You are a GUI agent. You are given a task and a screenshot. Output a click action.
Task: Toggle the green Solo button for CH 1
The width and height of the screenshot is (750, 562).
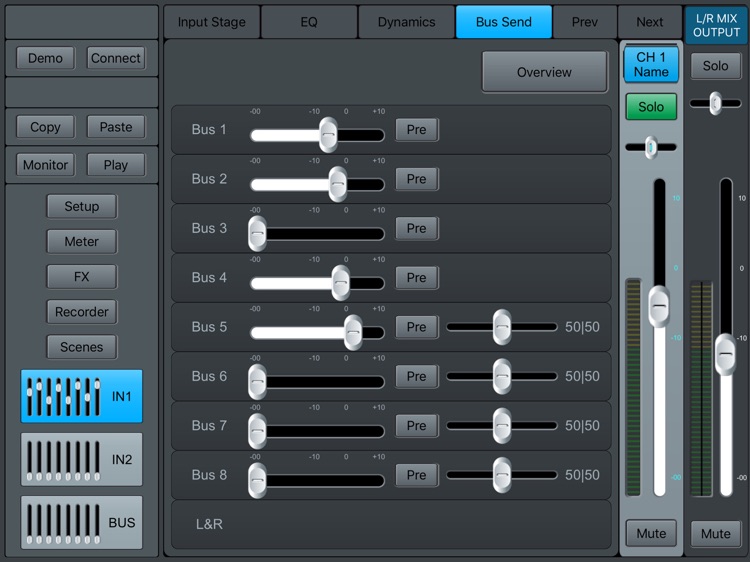(651, 107)
